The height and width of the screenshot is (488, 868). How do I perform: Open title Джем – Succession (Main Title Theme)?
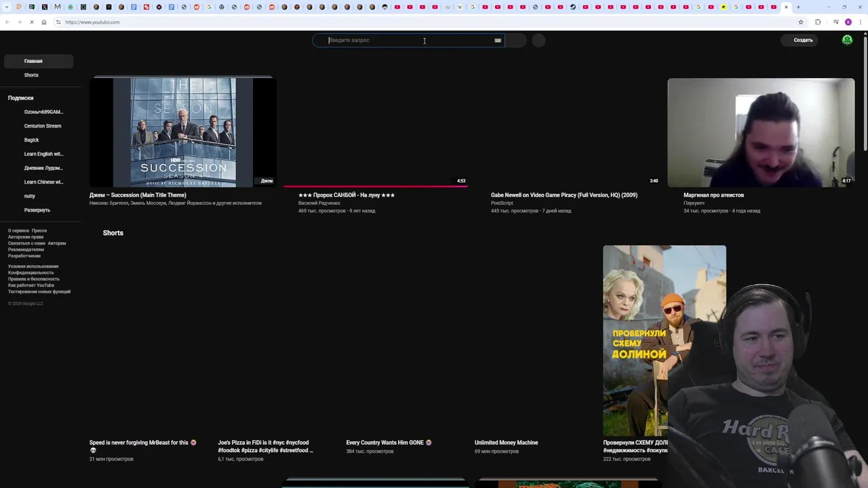[138, 195]
